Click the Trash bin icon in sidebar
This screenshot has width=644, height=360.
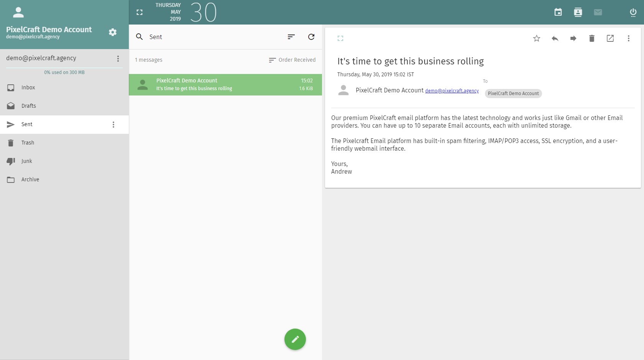click(x=11, y=143)
